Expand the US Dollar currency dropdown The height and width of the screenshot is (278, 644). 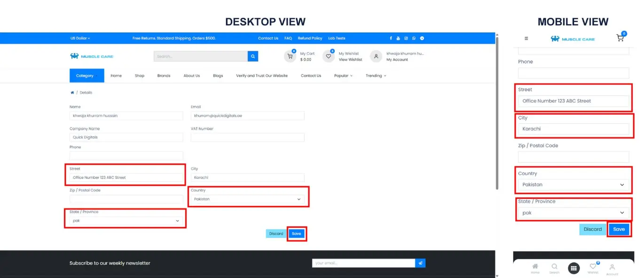click(x=80, y=38)
